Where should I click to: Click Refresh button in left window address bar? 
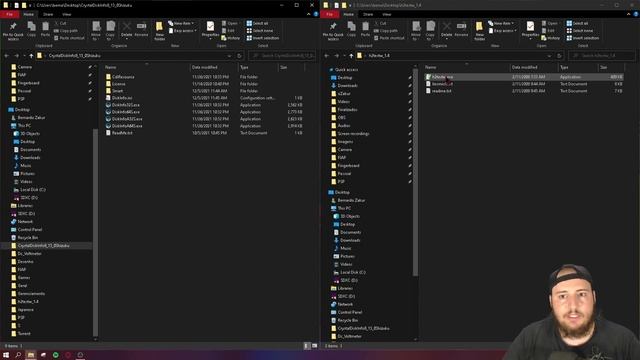pos(240,56)
